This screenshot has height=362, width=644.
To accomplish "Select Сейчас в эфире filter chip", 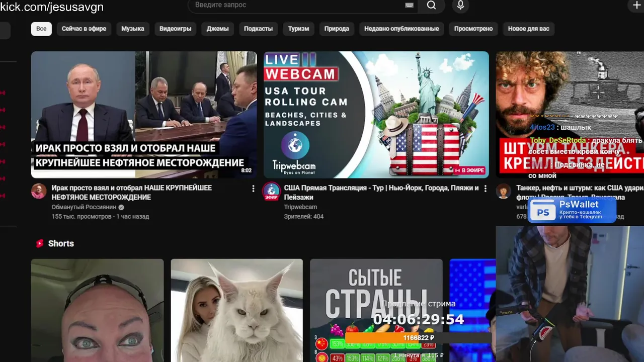I will (x=84, y=29).
